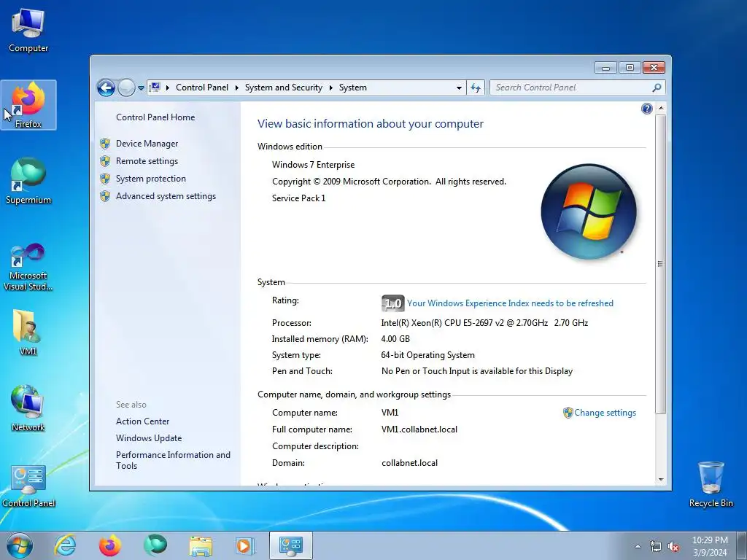Viewport: 747px width, 560px height.
Task: Click the Control Panel address bar icon
Action: 155,87
